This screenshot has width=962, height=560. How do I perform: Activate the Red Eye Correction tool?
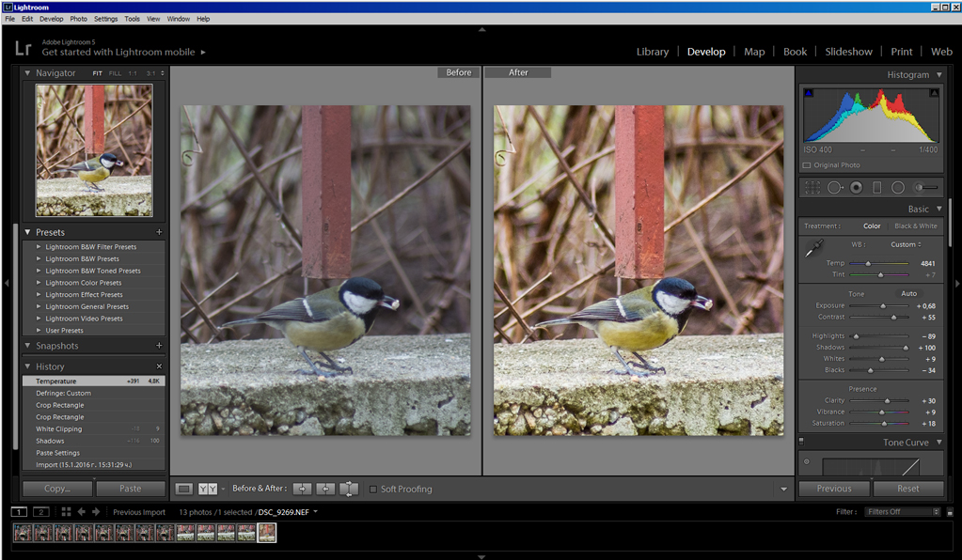[x=856, y=187]
